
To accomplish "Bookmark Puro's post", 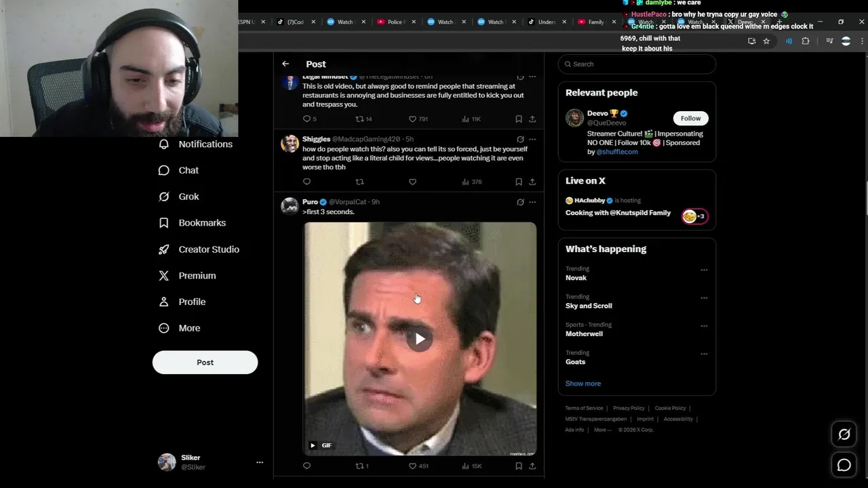I will click(x=519, y=466).
